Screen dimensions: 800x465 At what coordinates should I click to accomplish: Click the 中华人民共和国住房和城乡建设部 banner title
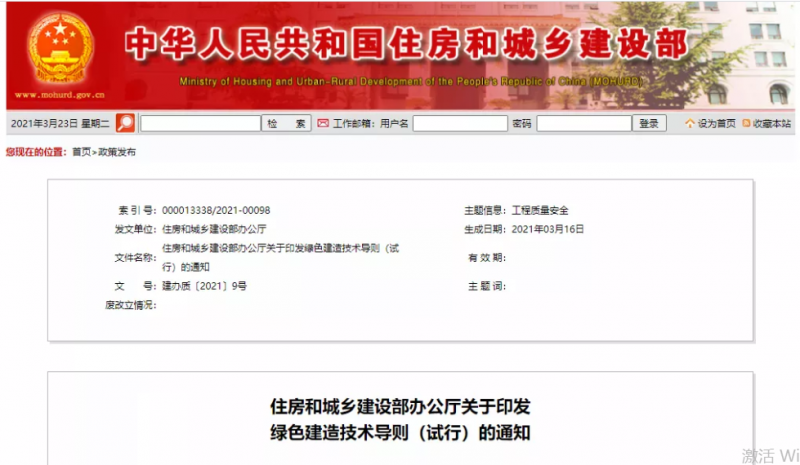tap(405, 45)
